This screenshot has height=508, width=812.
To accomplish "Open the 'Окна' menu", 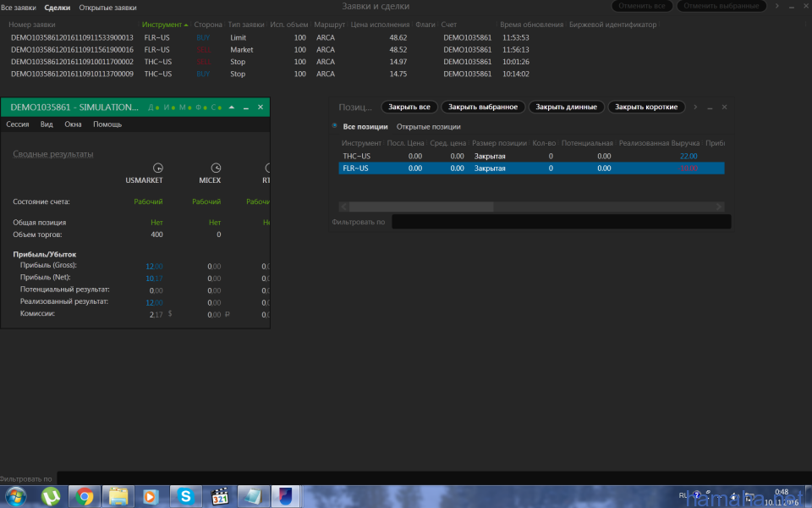I will 73,124.
